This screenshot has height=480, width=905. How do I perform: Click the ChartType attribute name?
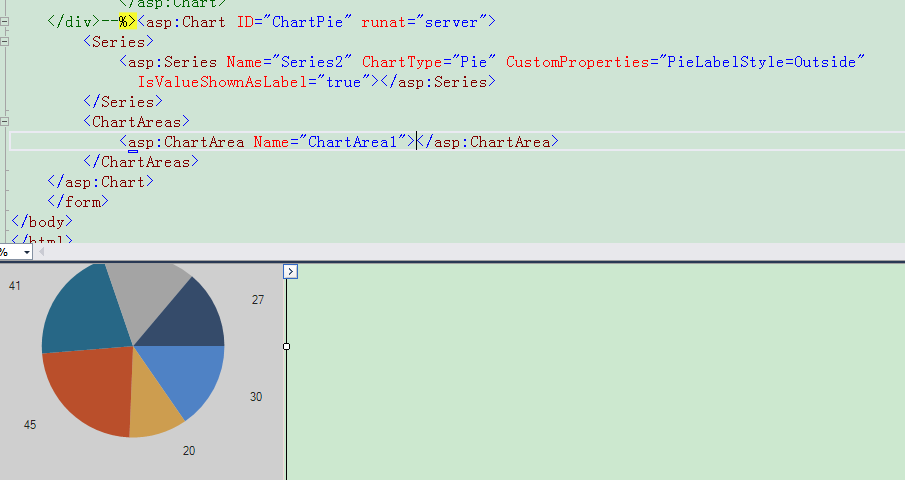click(x=402, y=62)
